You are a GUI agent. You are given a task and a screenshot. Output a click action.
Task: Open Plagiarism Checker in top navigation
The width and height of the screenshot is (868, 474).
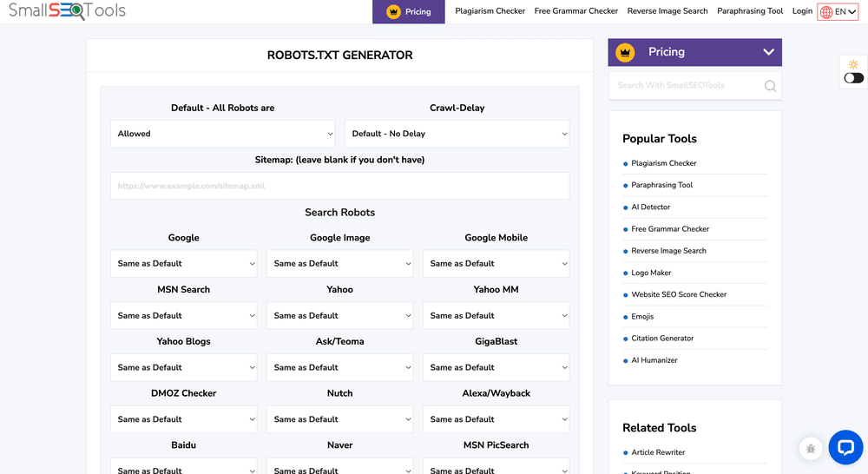[x=490, y=11]
